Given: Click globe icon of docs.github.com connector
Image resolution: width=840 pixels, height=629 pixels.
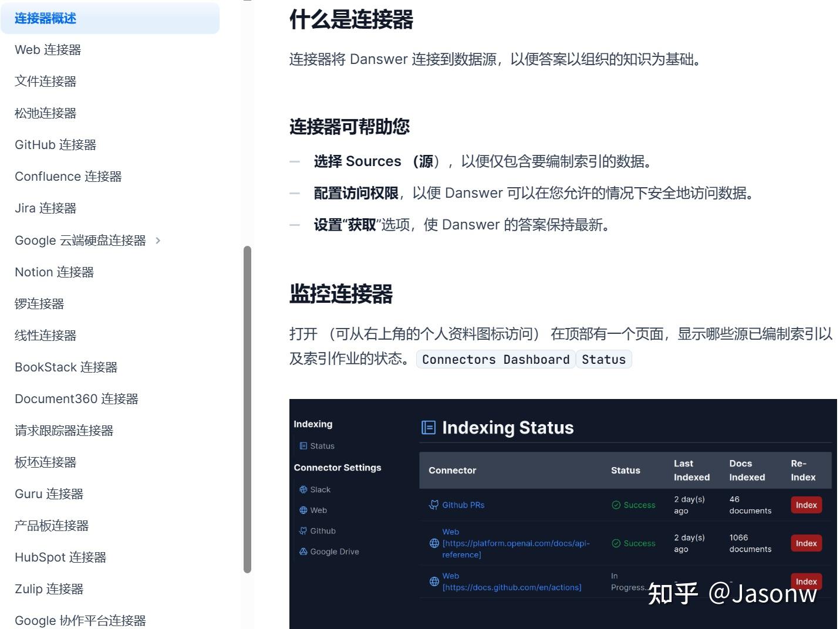Looking at the screenshot, I should click(x=434, y=581).
